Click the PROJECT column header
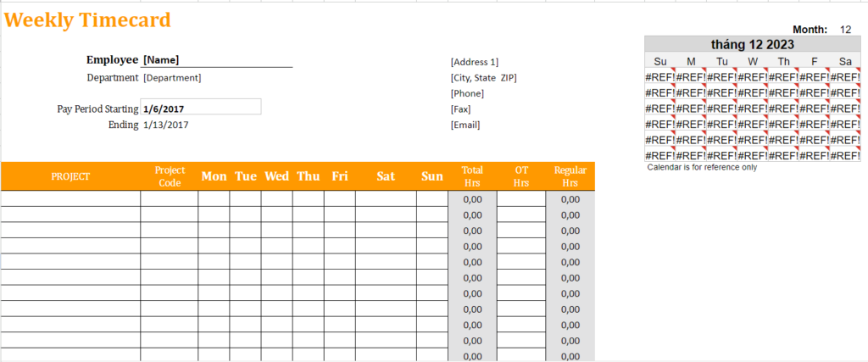The height and width of the screenshot is (362, 868). coord(70,176)
